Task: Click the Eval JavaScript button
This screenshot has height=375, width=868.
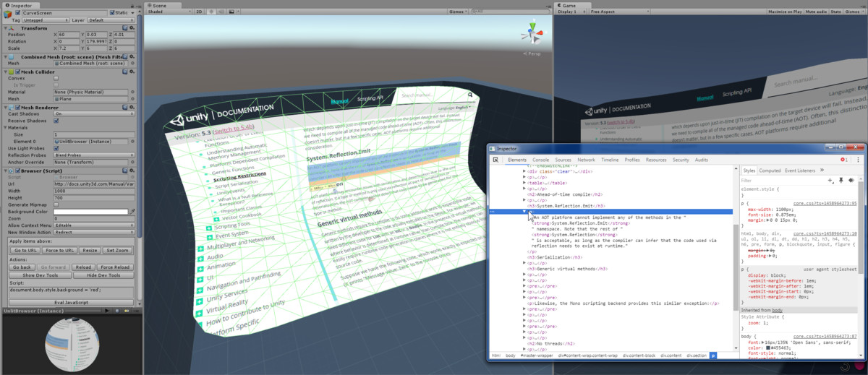Action: point(70,303)
